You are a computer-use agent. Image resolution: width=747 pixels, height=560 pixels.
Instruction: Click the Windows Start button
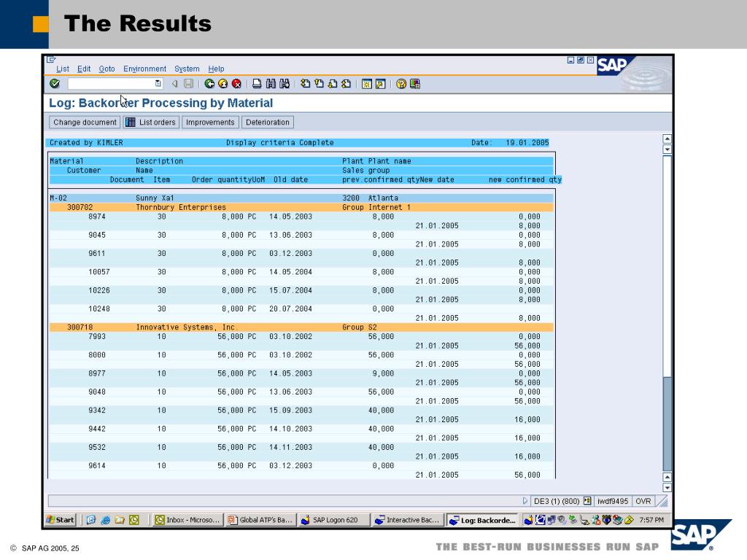tap(61, 520)
